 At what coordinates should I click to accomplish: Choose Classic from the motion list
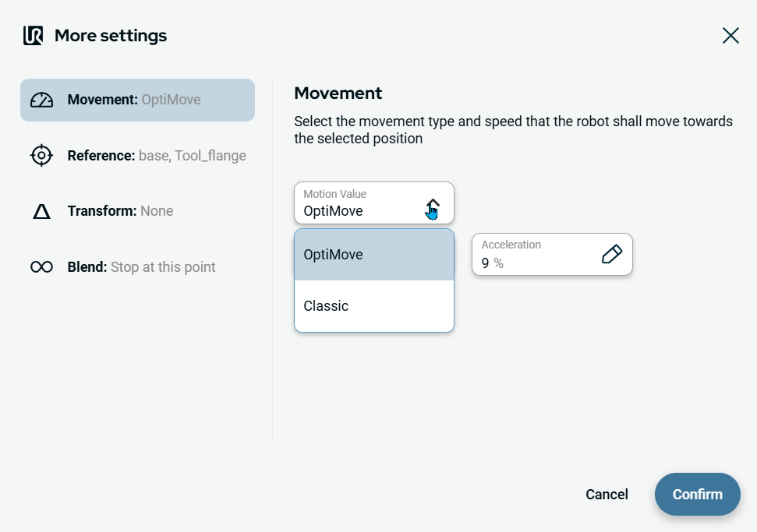tap(373, 306)
